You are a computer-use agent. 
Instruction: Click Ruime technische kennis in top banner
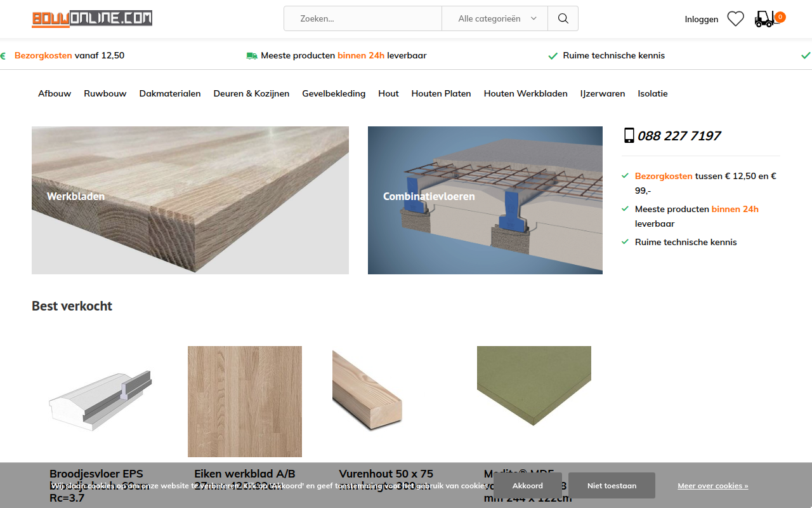[614, 55]
